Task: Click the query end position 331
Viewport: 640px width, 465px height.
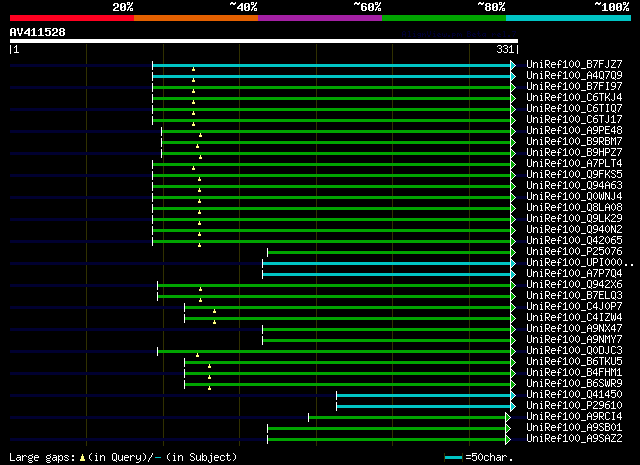Action: coord(505,49)
